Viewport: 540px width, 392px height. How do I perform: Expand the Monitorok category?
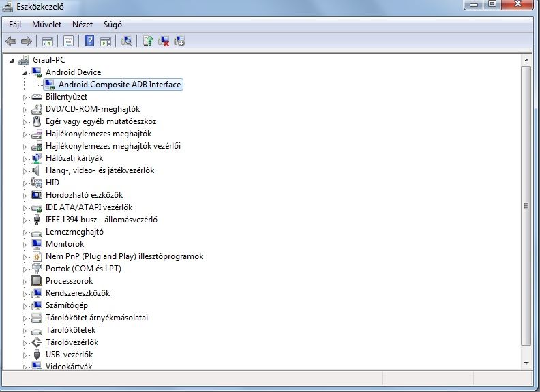(25, 245)
